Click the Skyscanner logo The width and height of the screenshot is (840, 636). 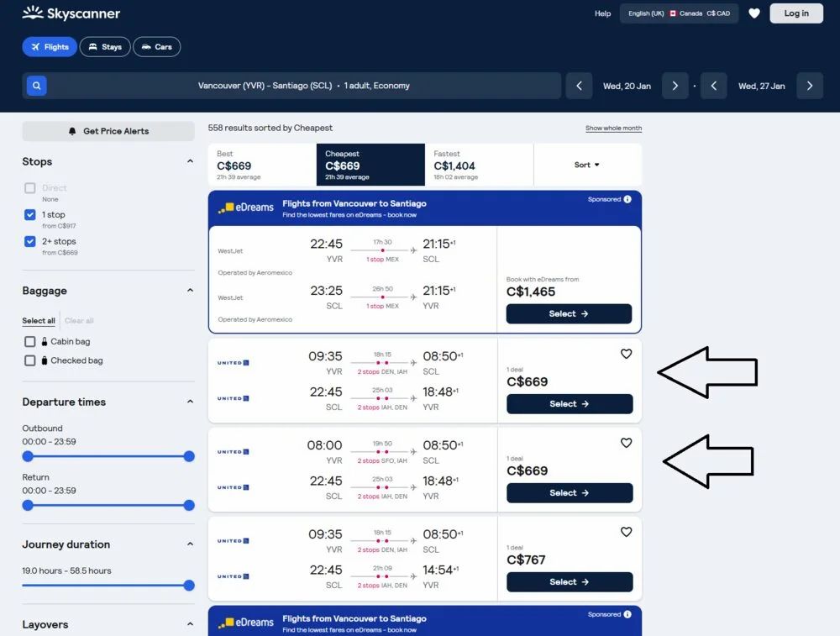click(71, 13)
